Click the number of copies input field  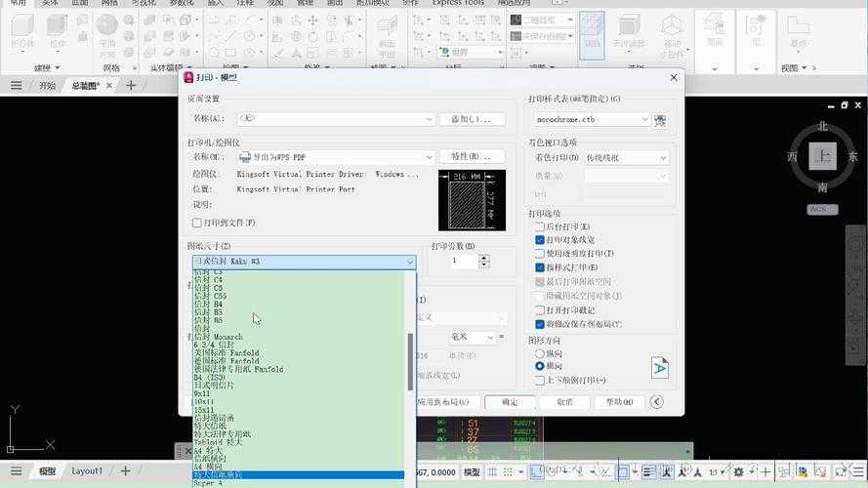click(x=462, y=261)
